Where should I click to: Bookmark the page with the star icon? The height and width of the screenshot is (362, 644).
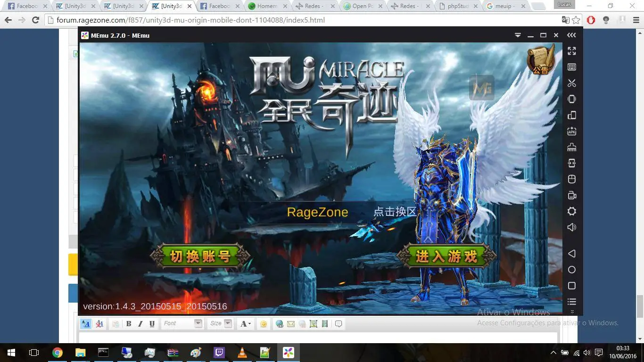click(576, 20)
